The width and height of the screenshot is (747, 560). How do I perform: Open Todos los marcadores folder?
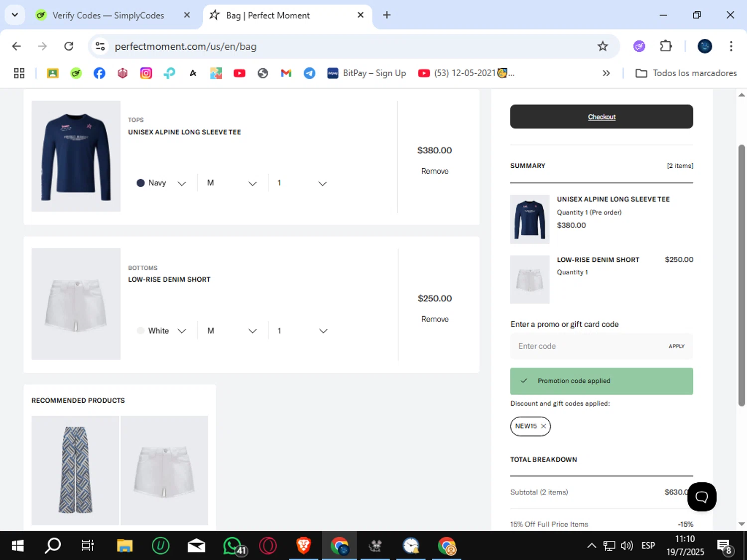pyautogui.click(x=686, y=73)
